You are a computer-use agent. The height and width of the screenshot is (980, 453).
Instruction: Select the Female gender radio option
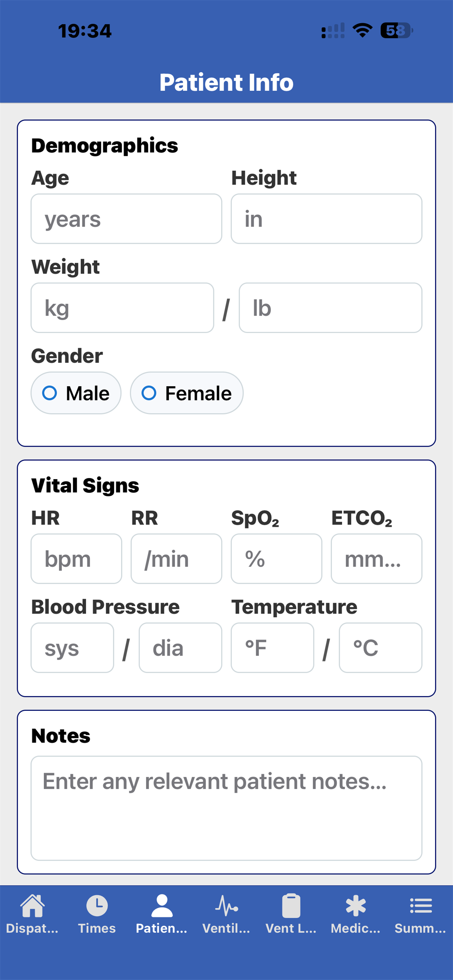tap(187, 393)
